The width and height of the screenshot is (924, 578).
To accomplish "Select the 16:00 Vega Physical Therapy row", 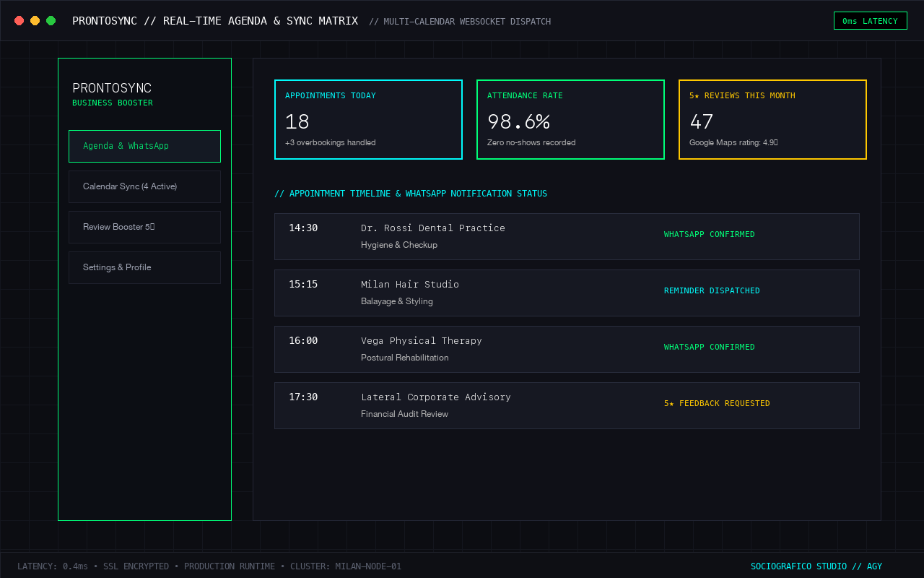I will [567, 349].
